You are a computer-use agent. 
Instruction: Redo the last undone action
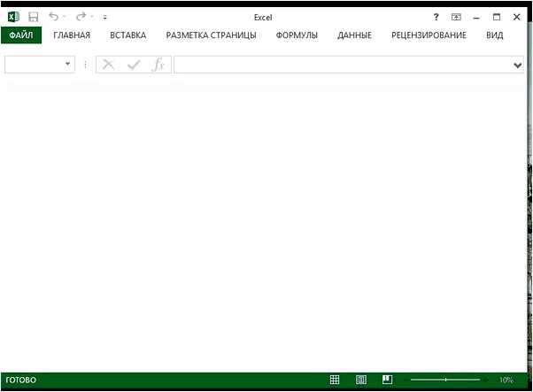(x=81, y=16)
